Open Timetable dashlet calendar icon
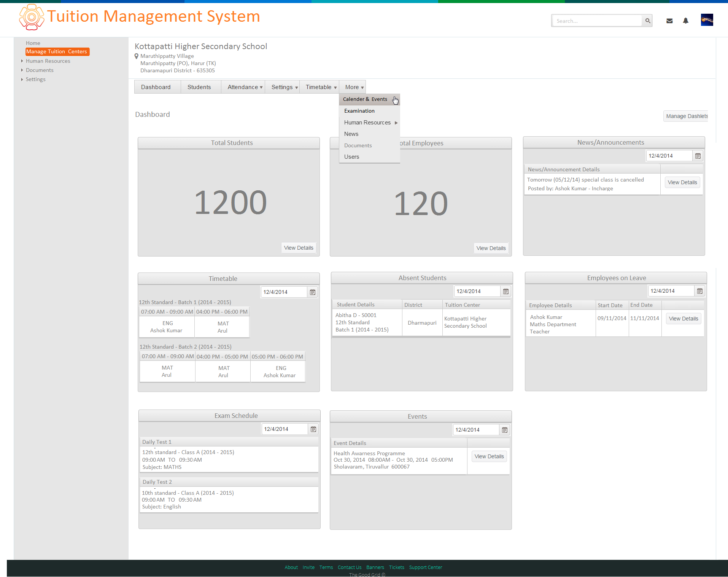This screenshot has height=577, width=728. [x=312, y=292]
